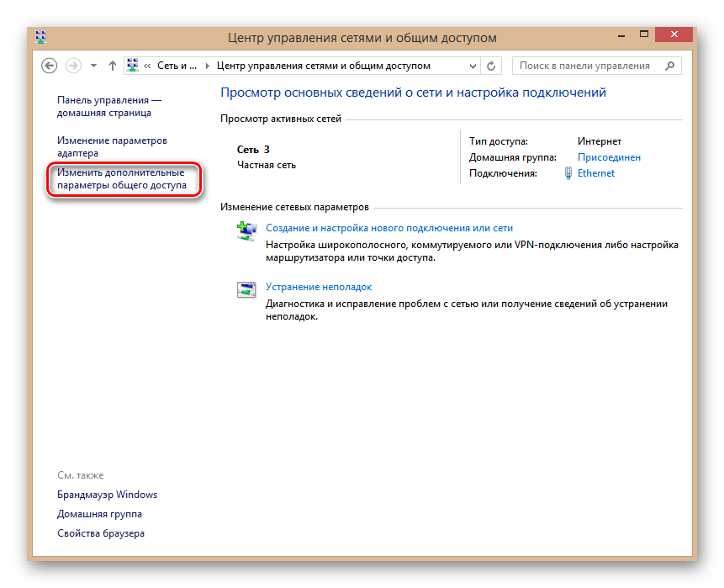The image size is (724, 588).
Task: Open 'Изменить дополнительные параметры общего доступа'
Action: pos(120,179)
